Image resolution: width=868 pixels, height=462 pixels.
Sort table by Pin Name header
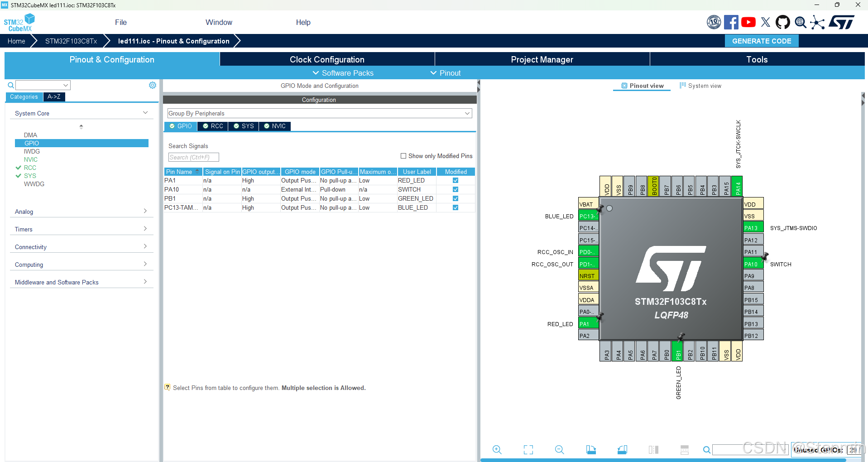click(x=182, y=172)
